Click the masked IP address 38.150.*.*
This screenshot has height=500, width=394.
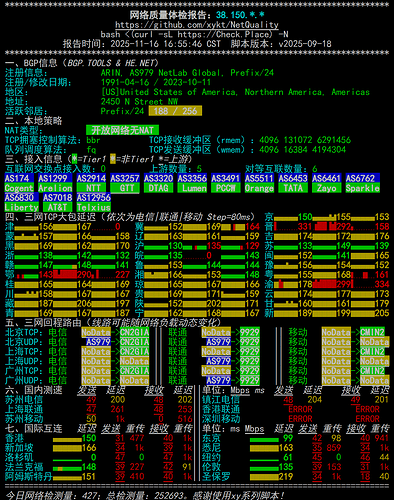(x=240, y=15)
